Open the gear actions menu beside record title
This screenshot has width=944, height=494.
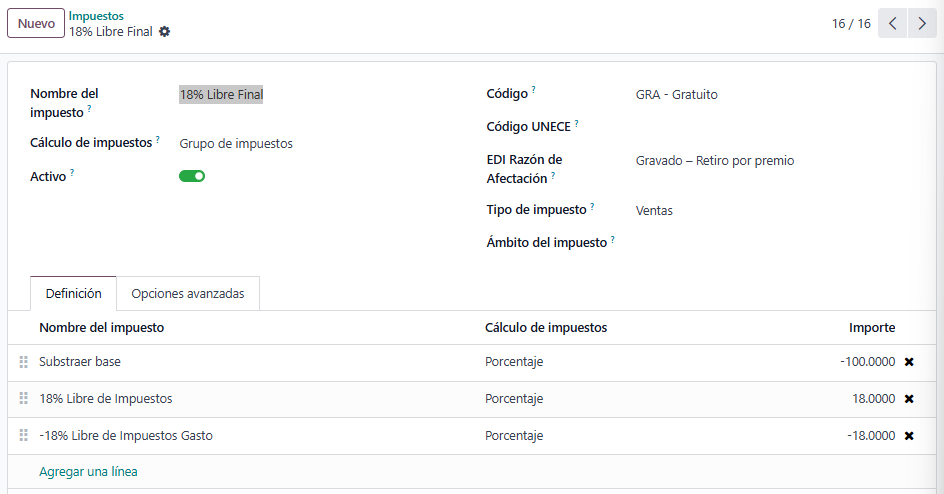[165, 32]
